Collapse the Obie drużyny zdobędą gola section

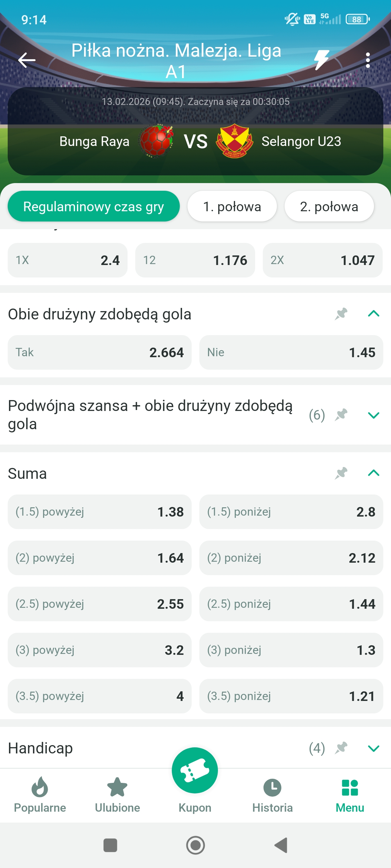tap(373, 314)
